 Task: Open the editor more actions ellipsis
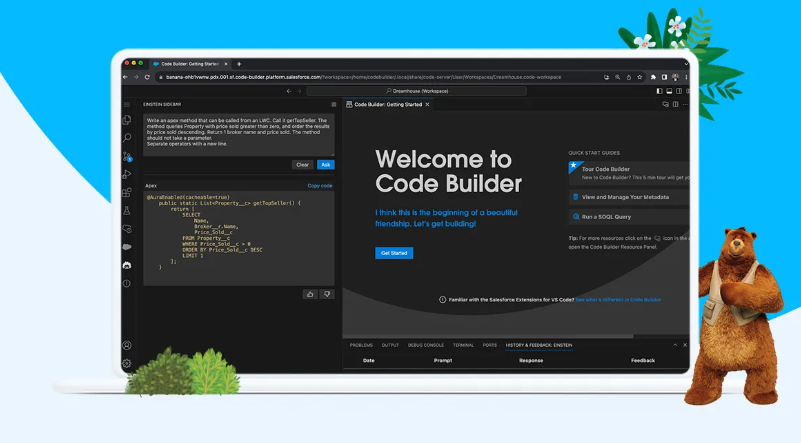click(x=686, y=104)
